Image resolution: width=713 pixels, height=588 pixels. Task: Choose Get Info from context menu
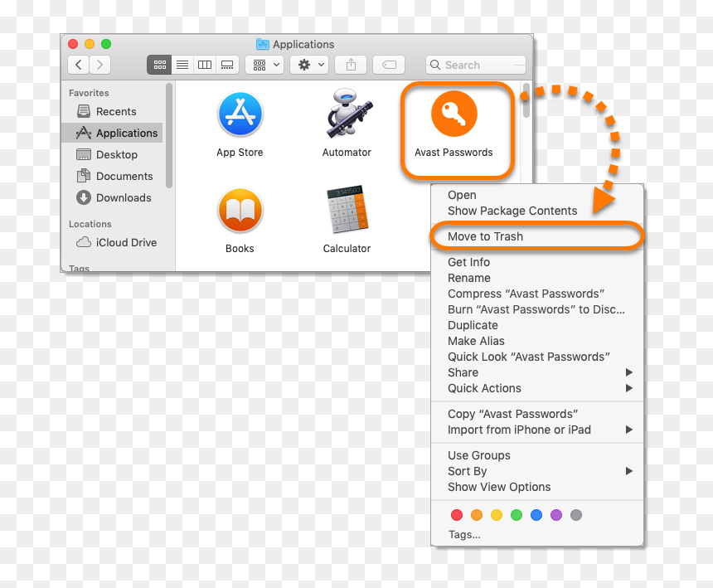coord(537,262)
